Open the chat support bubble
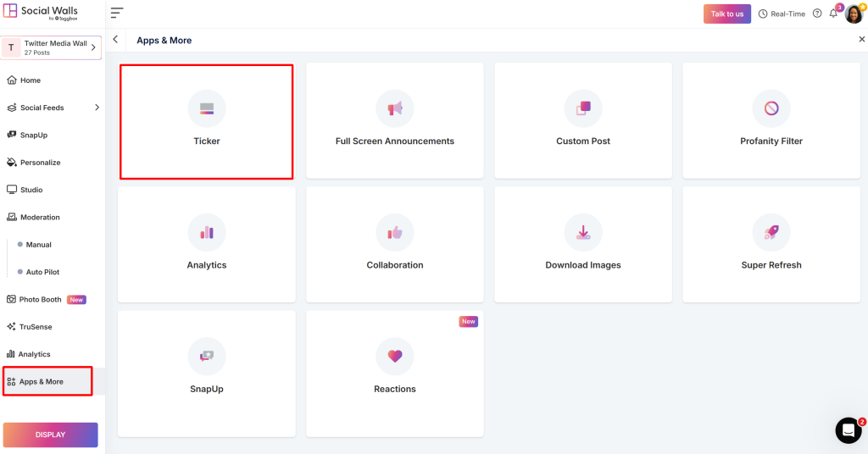The image size is (868, 454). 848,430
